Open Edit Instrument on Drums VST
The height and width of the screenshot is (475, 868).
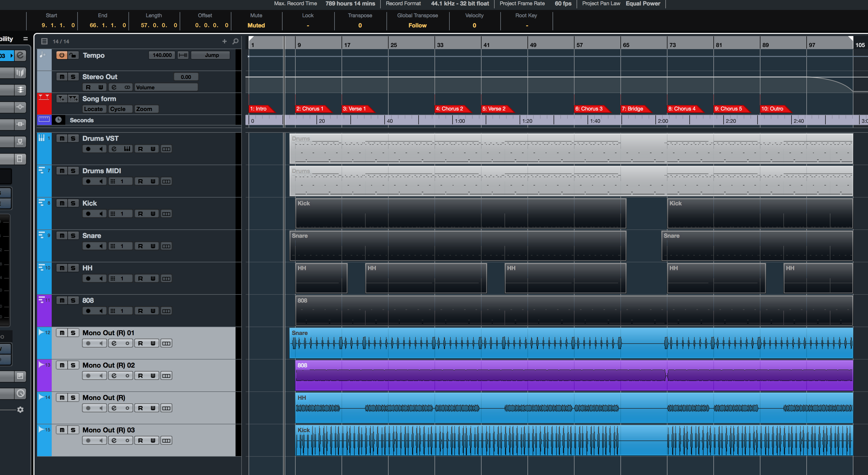(127, 149)
